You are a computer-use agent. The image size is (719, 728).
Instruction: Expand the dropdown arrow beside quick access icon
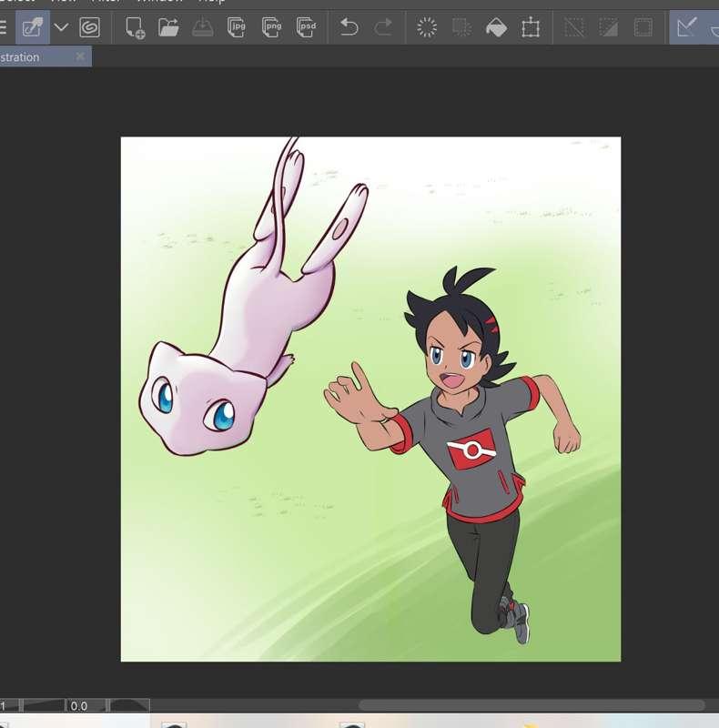coord(61,27)
